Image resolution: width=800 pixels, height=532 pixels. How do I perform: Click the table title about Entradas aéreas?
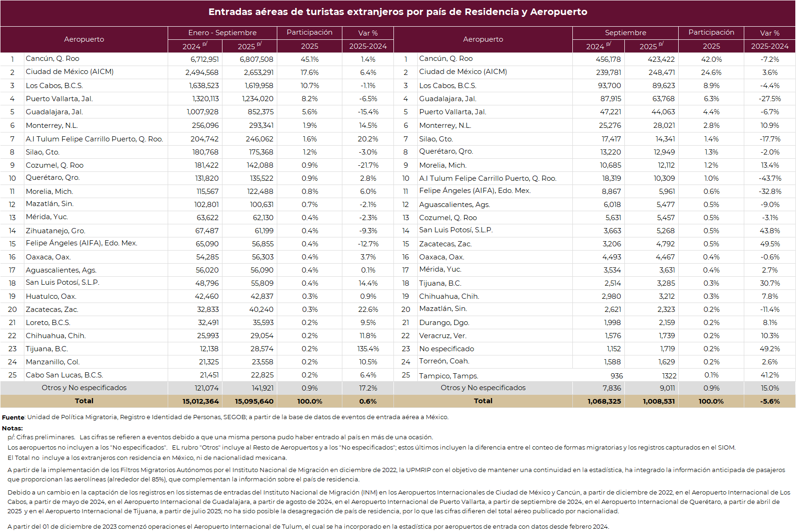point(398,12)
